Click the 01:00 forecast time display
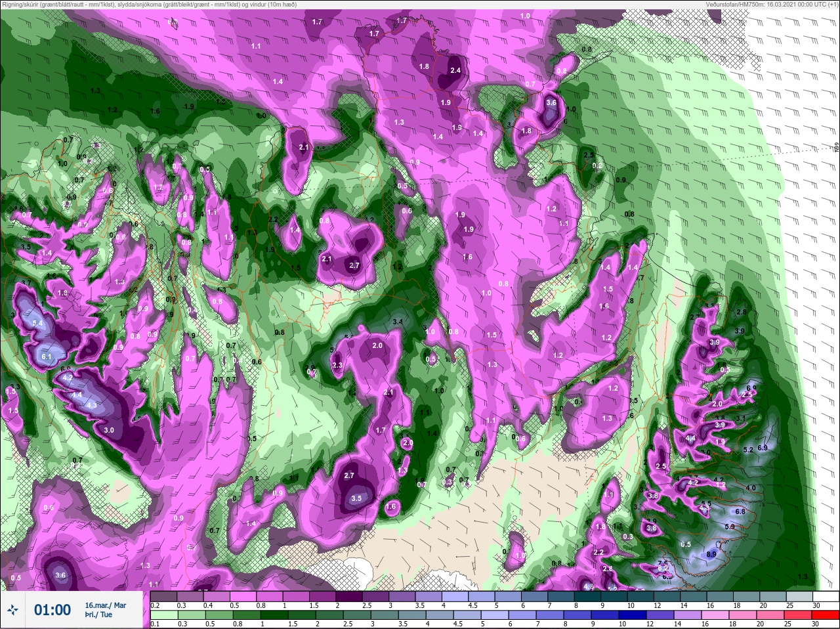The width and height of the screenshot is (840, 629). click(52, 610)
